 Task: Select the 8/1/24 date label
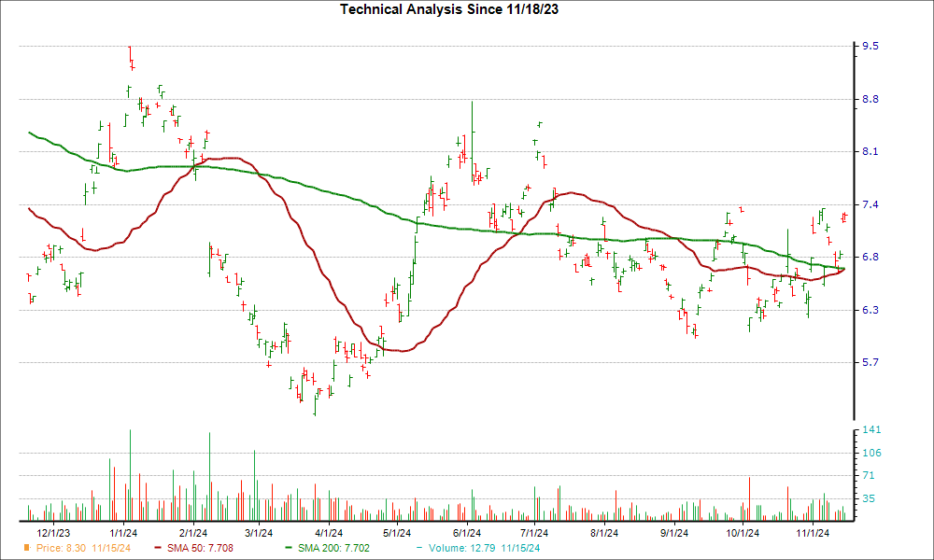click(x=604, y=533)
